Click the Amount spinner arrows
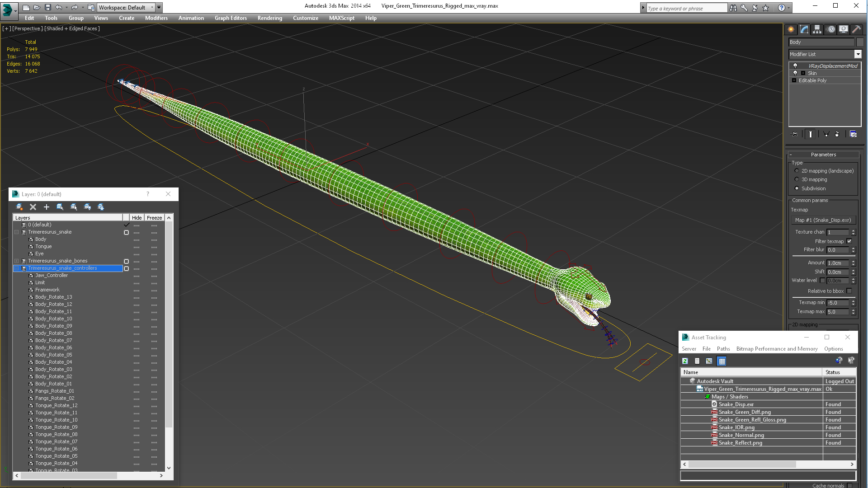868x488 pixels. [853, 263]
